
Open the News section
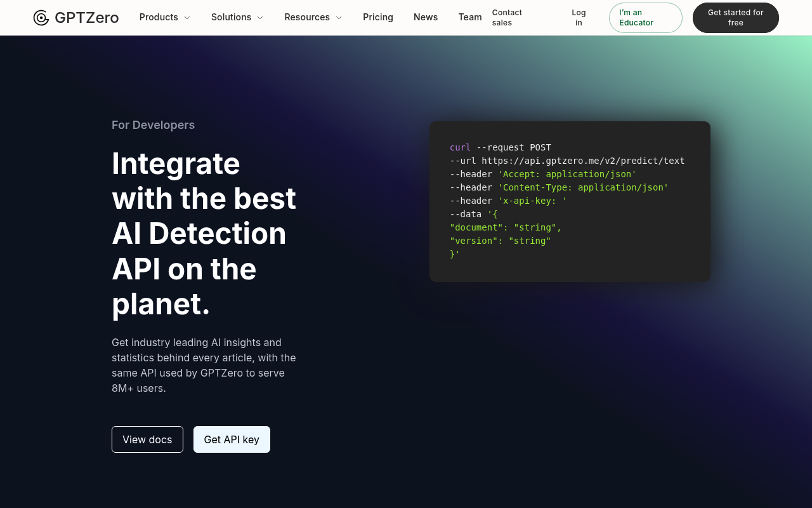(426, 17)
